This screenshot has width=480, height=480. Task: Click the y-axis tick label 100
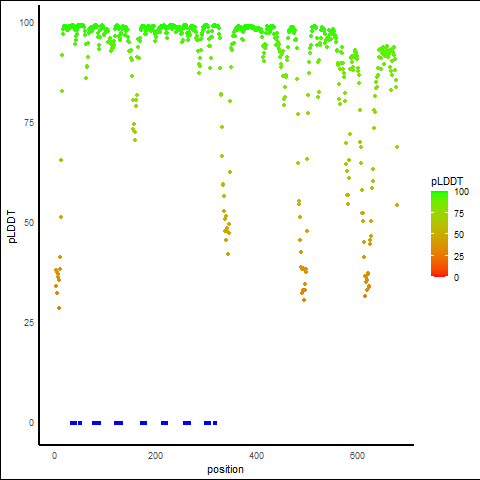click(x=27, y=23)
